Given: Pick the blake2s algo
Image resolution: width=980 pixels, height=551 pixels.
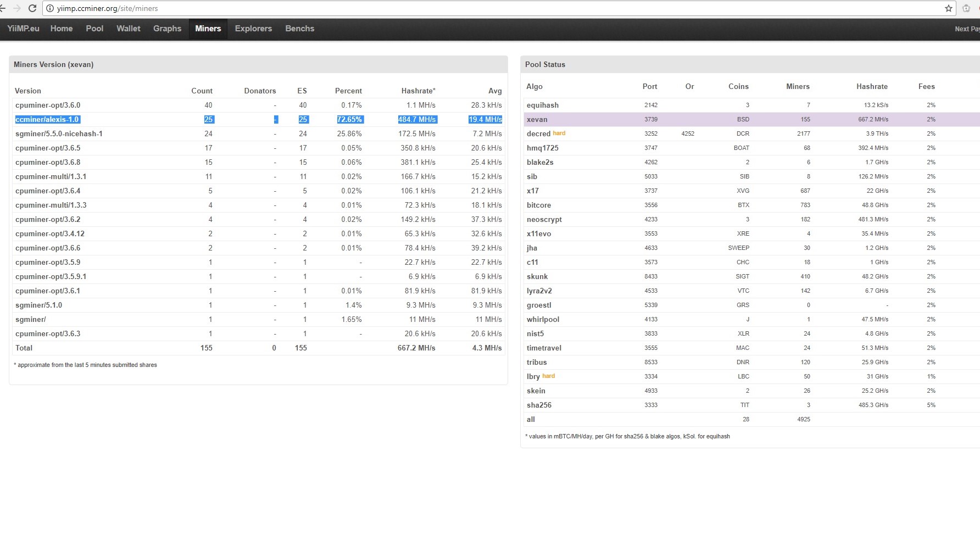Looking at the screenshot, I should click(x=540, y=162).
